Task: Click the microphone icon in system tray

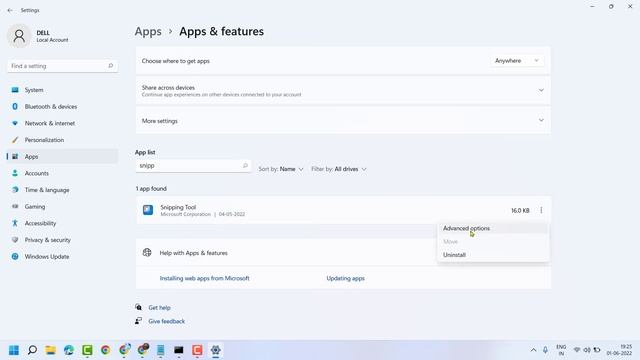Action: (x=545, y=350)
